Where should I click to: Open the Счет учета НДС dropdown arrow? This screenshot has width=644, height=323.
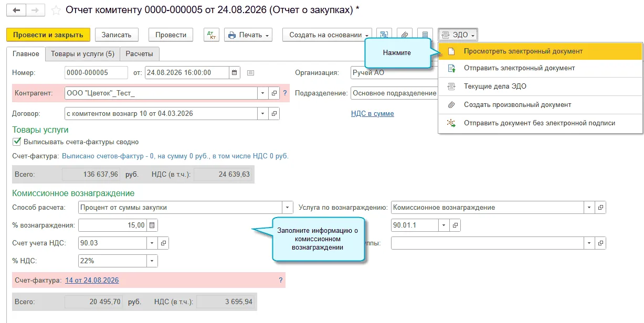pos(152,243)
